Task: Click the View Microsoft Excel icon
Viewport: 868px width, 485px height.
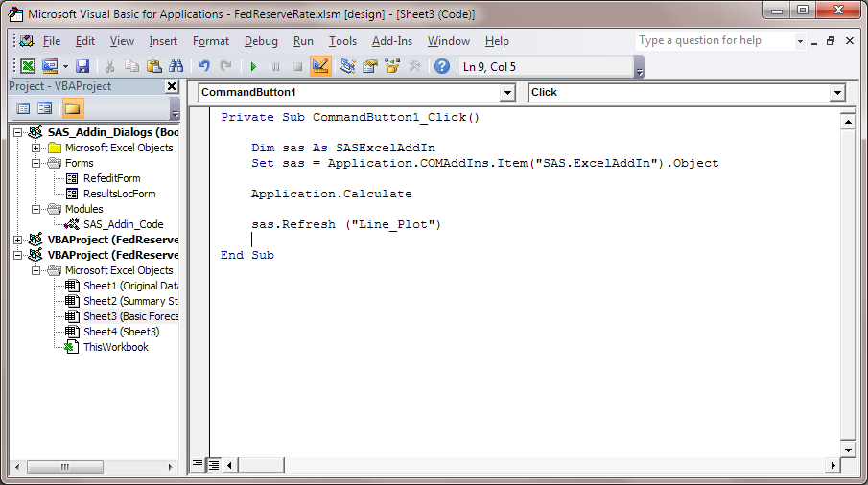Action: [28, 66]
